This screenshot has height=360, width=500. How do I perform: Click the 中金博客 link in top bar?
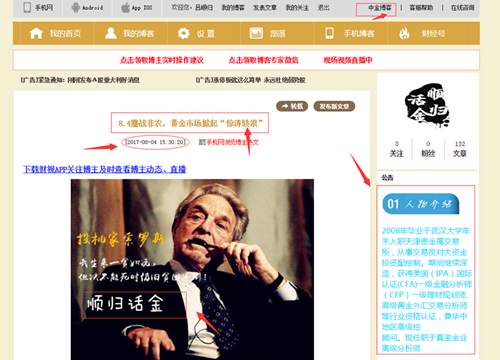tap(380, 8)
